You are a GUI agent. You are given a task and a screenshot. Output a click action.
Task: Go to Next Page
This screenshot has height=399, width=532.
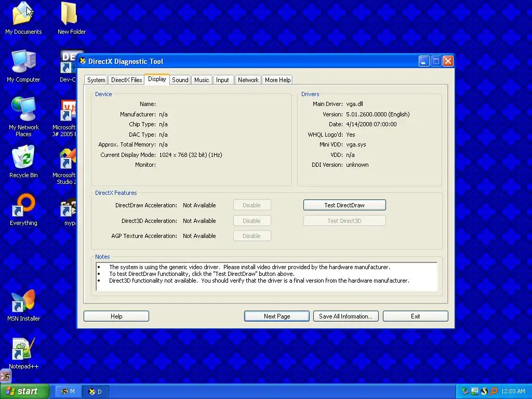[x=277, y=316]
